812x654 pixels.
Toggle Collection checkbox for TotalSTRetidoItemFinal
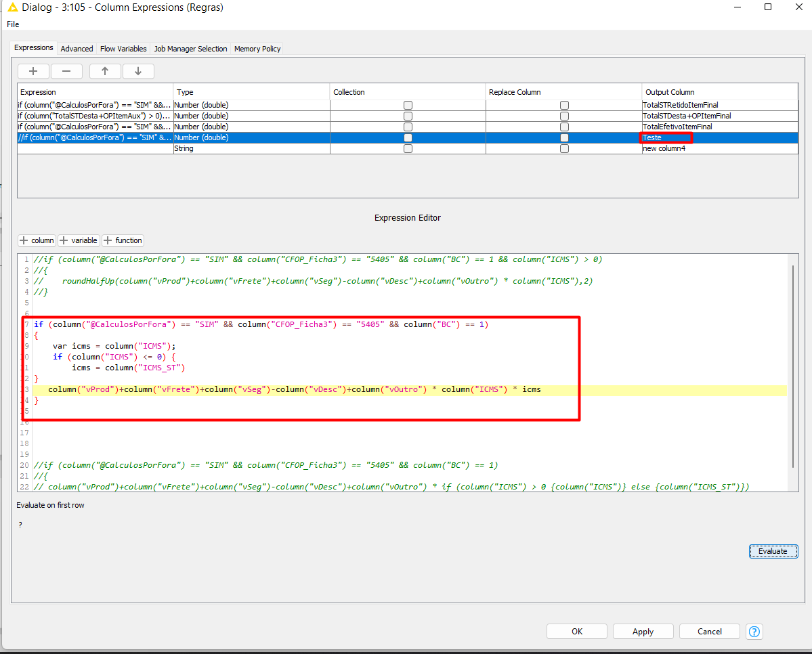(x=408, y=105)
